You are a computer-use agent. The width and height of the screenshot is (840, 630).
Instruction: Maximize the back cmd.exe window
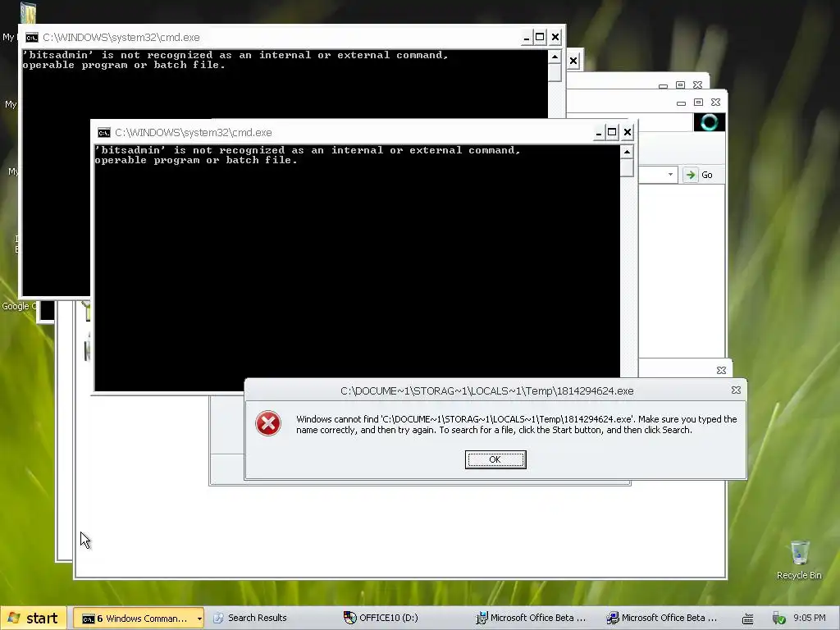point(540,37)
